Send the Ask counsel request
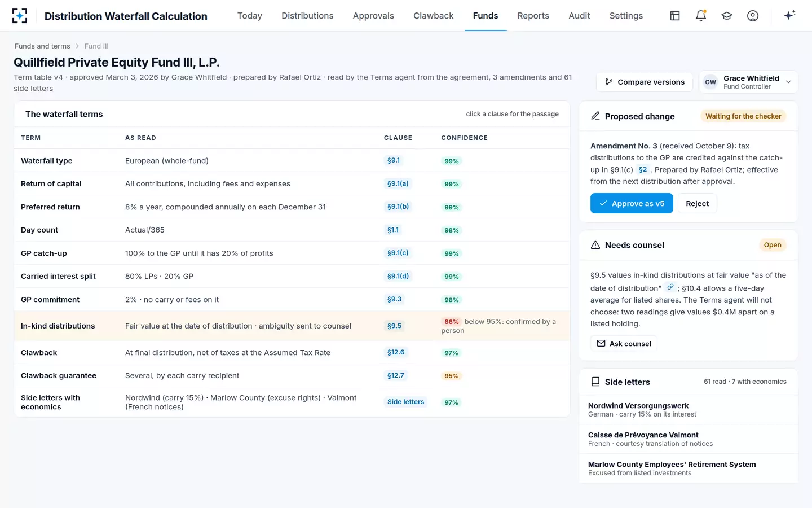The height and width of the screenshot is (508, 812). tap(624, 343)
